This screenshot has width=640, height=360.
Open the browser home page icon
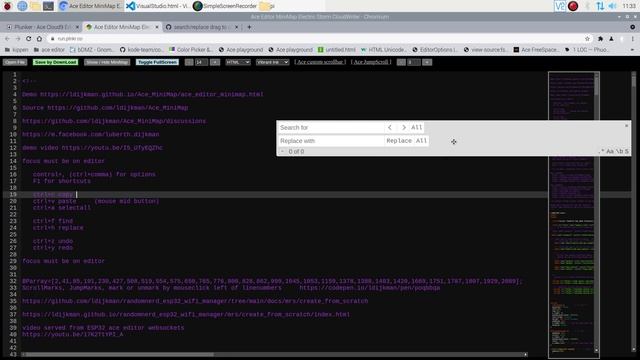39,38
